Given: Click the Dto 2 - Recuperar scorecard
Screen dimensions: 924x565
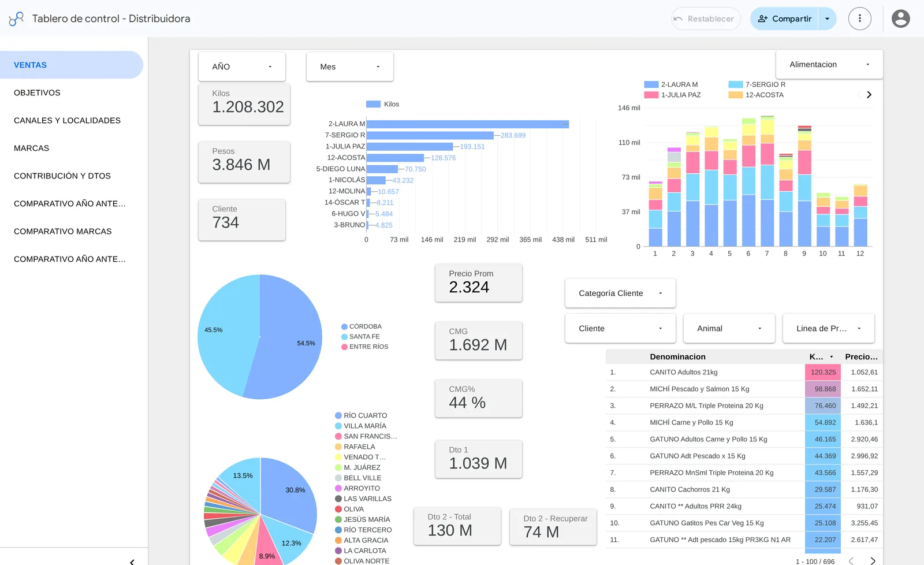Looking at the screenshot, I should click(553, 526).
